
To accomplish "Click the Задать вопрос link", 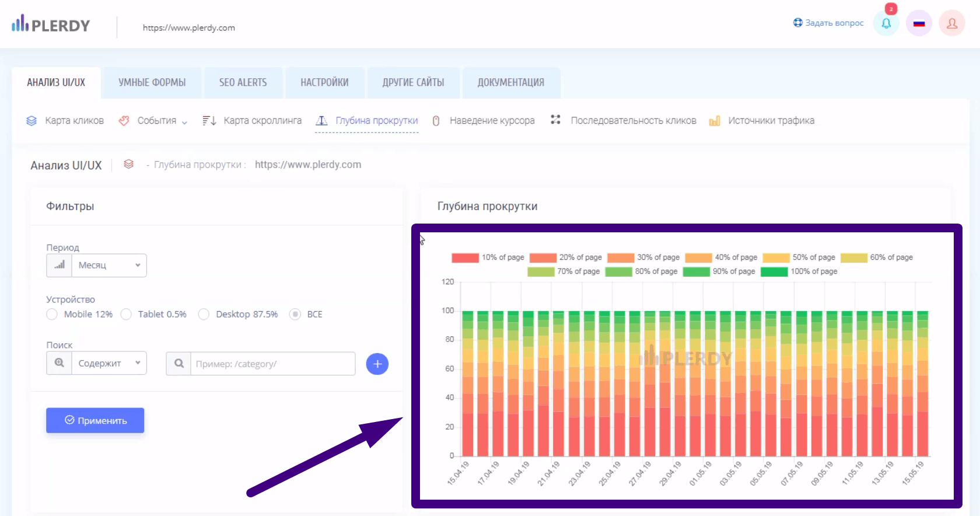I will [x=834, y=23].
